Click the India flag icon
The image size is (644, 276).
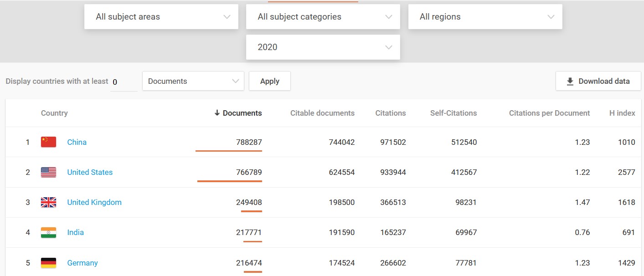point(48,232)
